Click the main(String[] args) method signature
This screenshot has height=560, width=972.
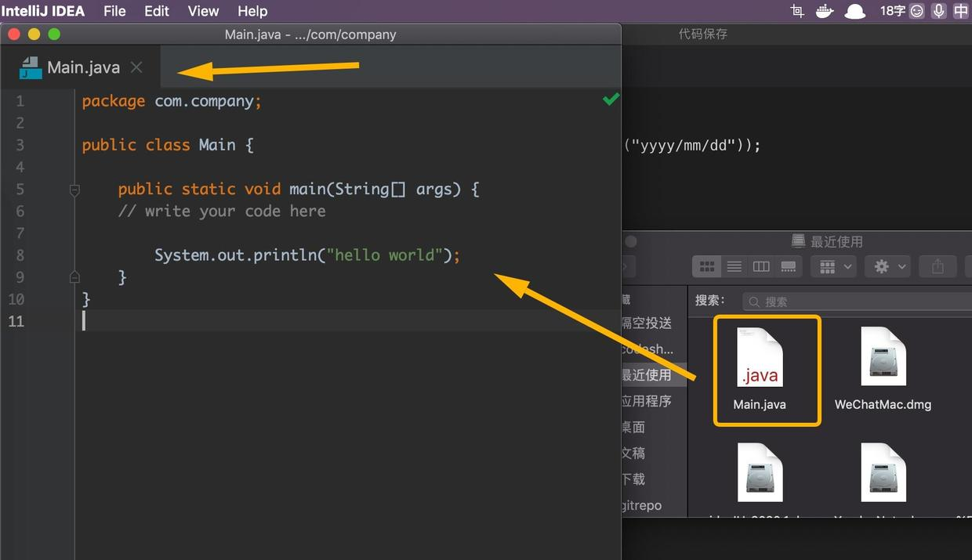point(375,190)
